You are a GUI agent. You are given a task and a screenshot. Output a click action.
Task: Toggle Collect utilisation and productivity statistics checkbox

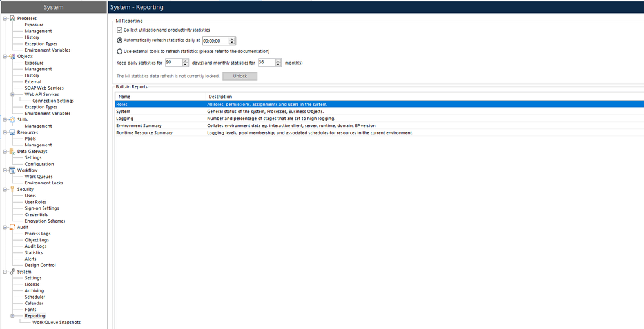tap(119, 30)
